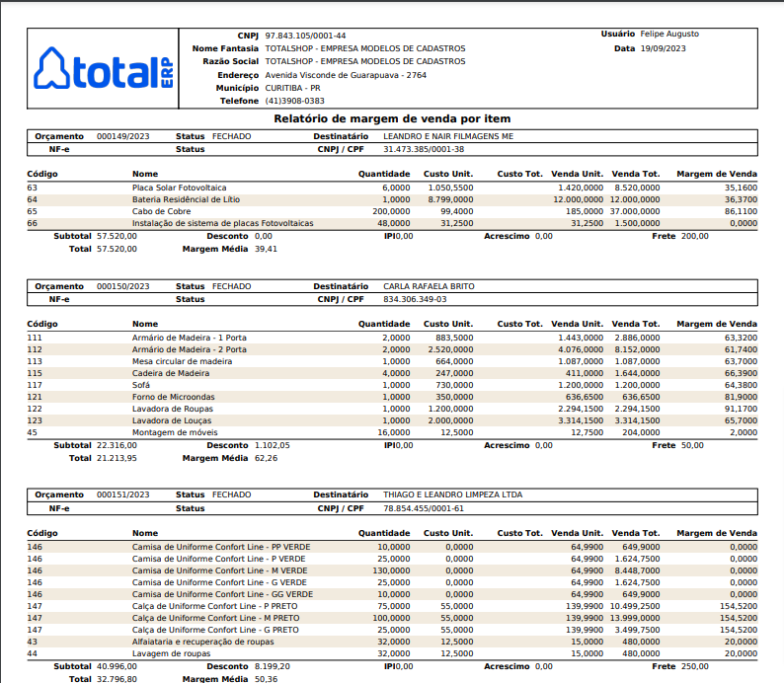Viewport: 784px width, 683px height.
Task: Click Margem Média value 62,26
Action: point(266,459)
